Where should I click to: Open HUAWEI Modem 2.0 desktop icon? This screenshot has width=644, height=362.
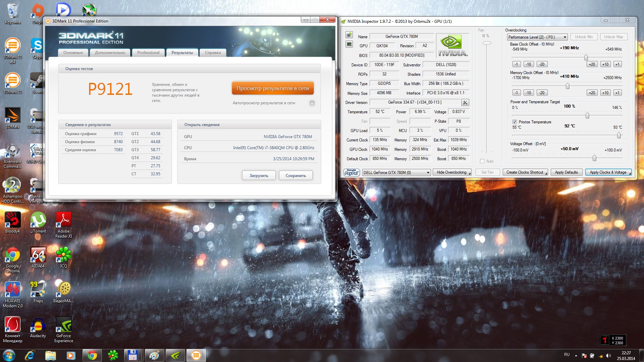13,295
